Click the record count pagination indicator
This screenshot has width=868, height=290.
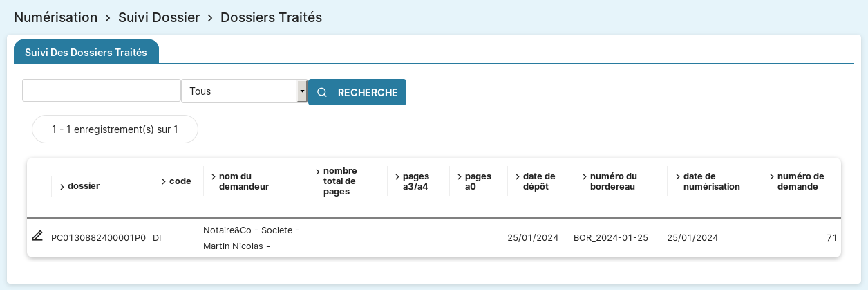coord(115,129)
